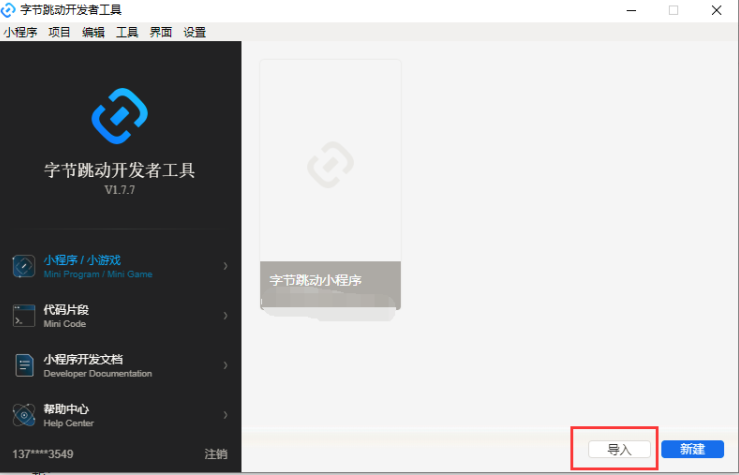Expand the 代码片段 chevron arrow
739x475 pixels.
[225, 316]
